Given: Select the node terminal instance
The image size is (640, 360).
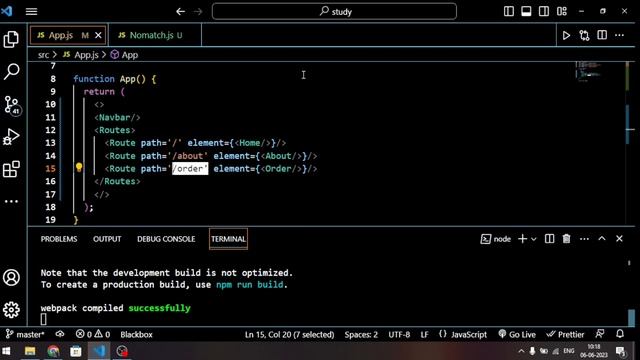Looking at the screenshot, I should tap(496, 239).
